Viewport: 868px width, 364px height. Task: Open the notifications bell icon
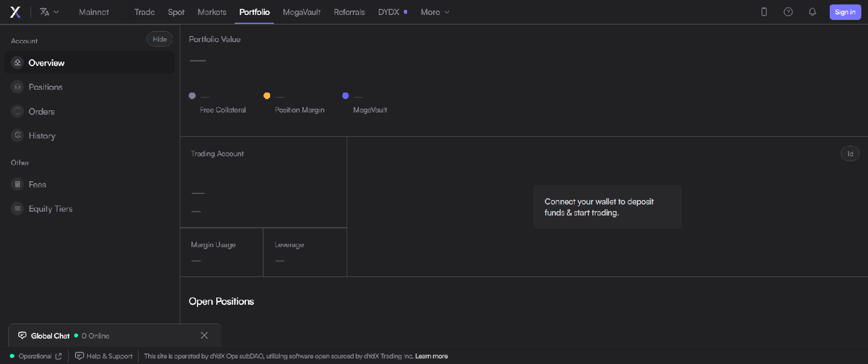tap(813, 12)
